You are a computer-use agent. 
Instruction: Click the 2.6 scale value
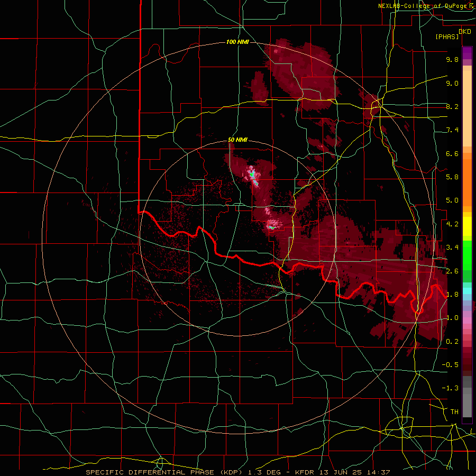point(452,271)
